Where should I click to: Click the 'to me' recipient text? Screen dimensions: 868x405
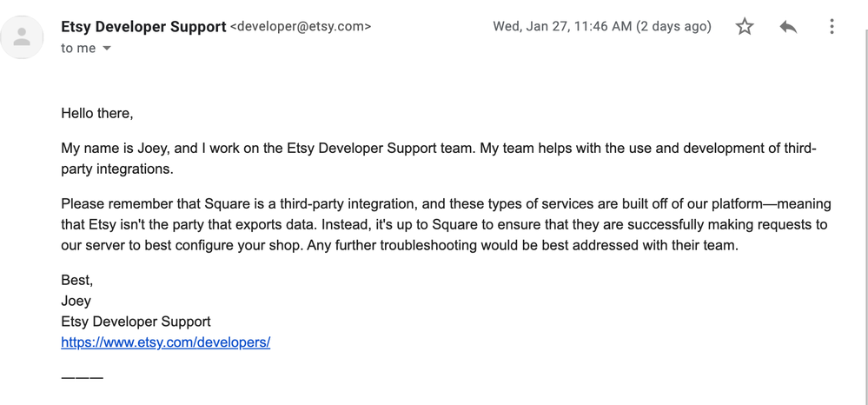click(78, 49)
